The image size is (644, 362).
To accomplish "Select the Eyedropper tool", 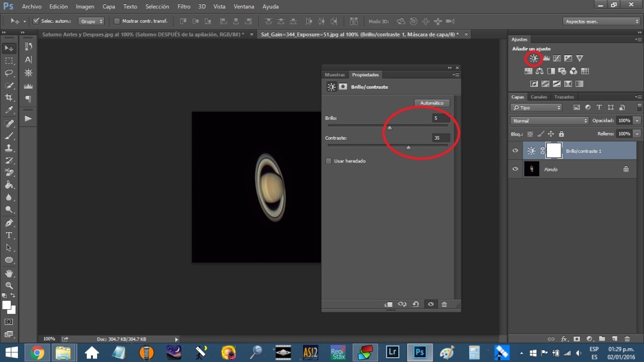I will [9, 110].
